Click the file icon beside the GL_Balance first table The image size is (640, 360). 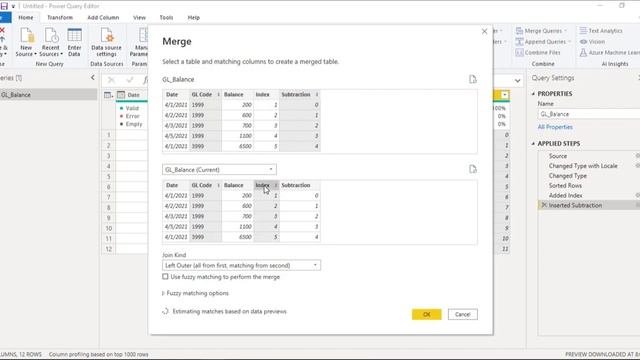(x=473, y=79)
